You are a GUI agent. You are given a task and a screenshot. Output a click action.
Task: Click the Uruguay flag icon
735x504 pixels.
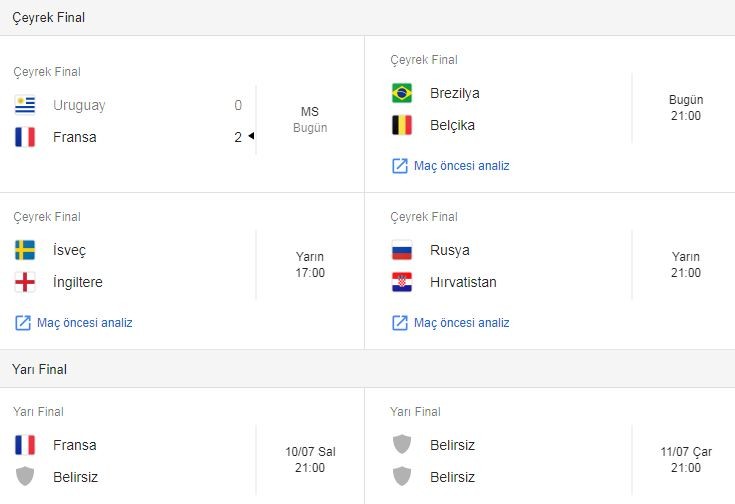[25, 105]
